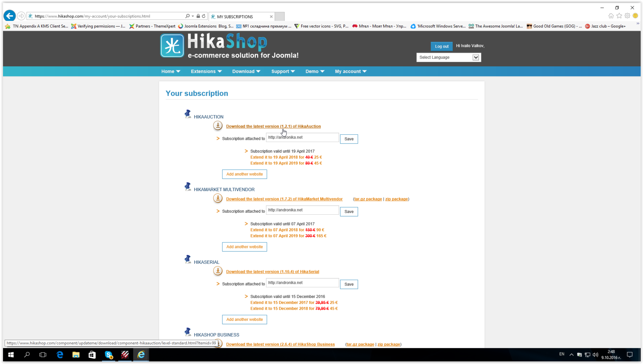Extend HikaSerial to 15 December 2017
Screen dimensions: 643x364
(294, 303)
